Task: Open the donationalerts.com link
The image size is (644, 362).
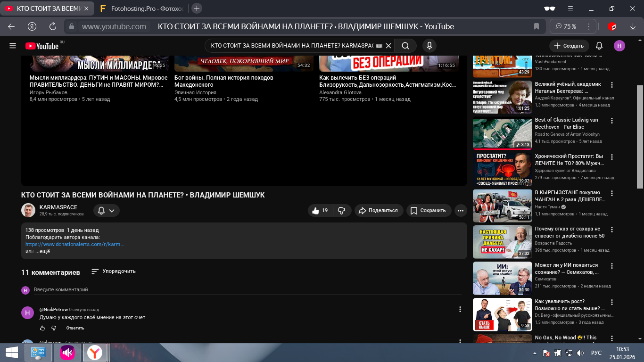Action: pyautogui.click(x=75, y=244)
